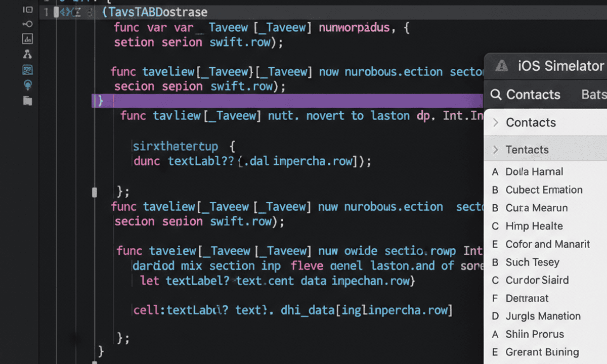Open the branching nodes icon in the sidebar
607x364 pixels.
[x=27, y=54]
